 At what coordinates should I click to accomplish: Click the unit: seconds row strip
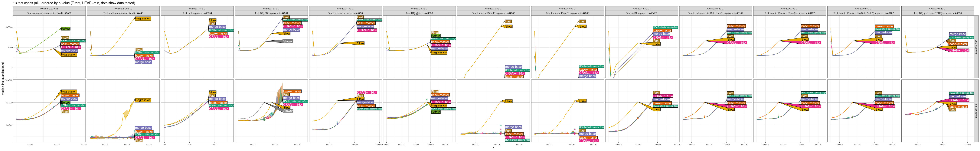coord(976,111)
